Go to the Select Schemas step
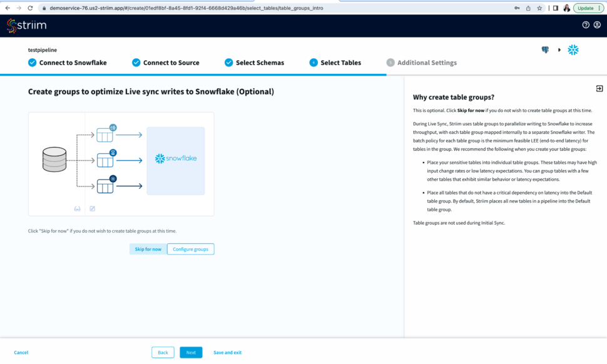This screenshot has width=607, height=364. 254,63
